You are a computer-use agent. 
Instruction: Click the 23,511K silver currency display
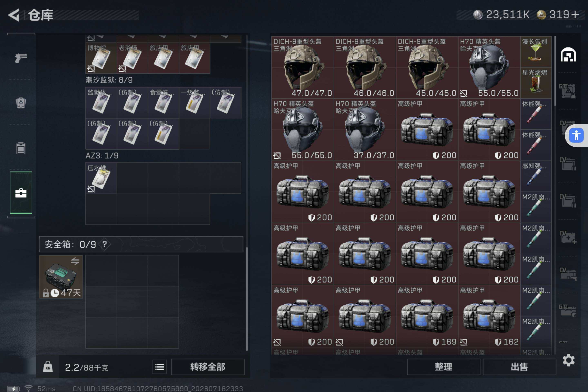tap(501, 14)
